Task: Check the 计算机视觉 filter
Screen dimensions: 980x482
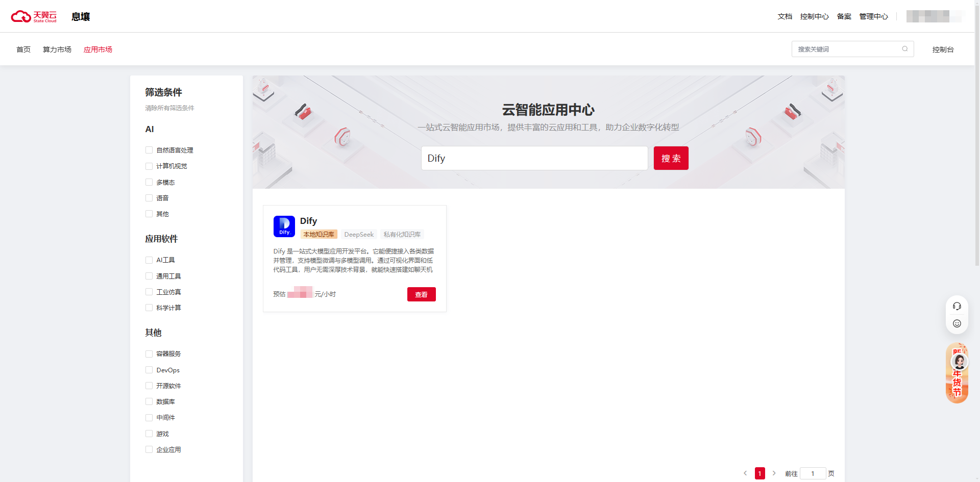Action: pyautogui.click(x=149, y=166)
